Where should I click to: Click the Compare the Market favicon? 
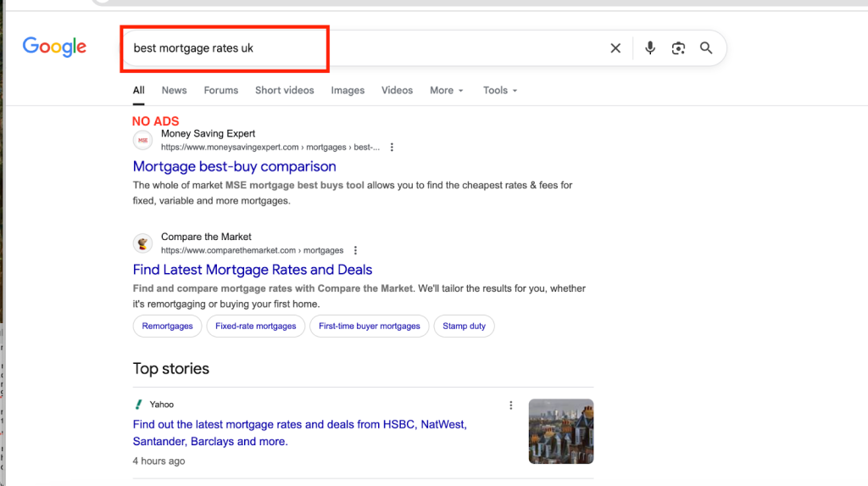pos(143,243)
